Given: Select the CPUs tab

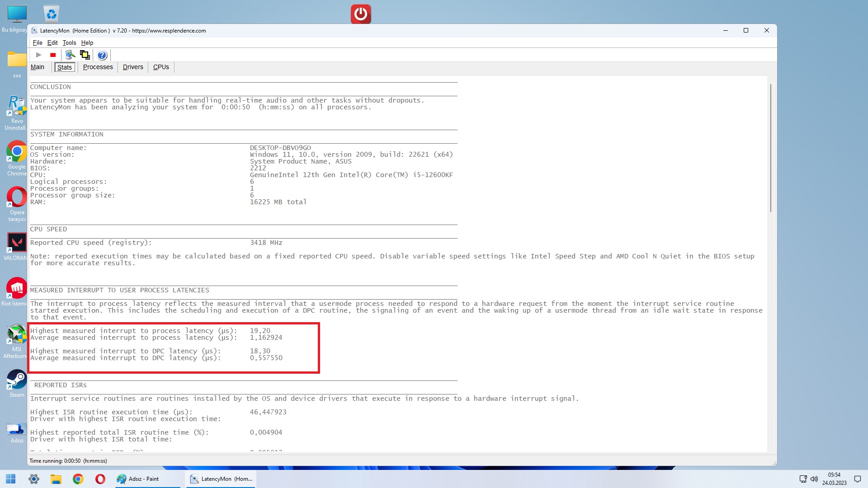Looking at the screenshot, I should [x=161, y=67].
